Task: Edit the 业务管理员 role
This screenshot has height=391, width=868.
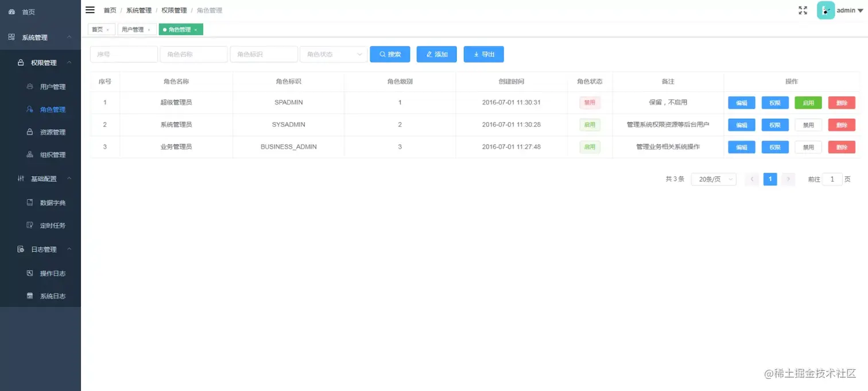Action: pyautogui.click(x=742, y=147)
